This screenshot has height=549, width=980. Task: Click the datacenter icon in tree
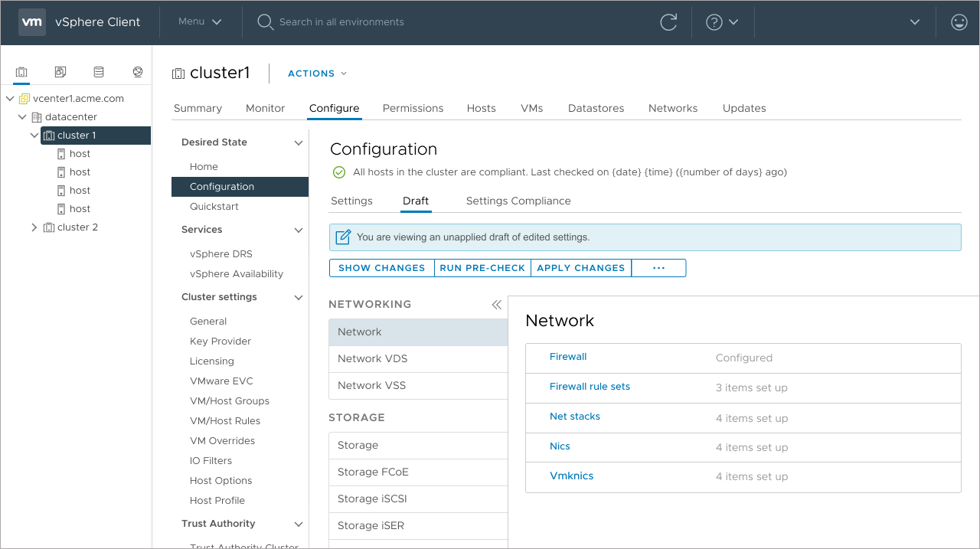pyautogui.click(x=37, y=117)
